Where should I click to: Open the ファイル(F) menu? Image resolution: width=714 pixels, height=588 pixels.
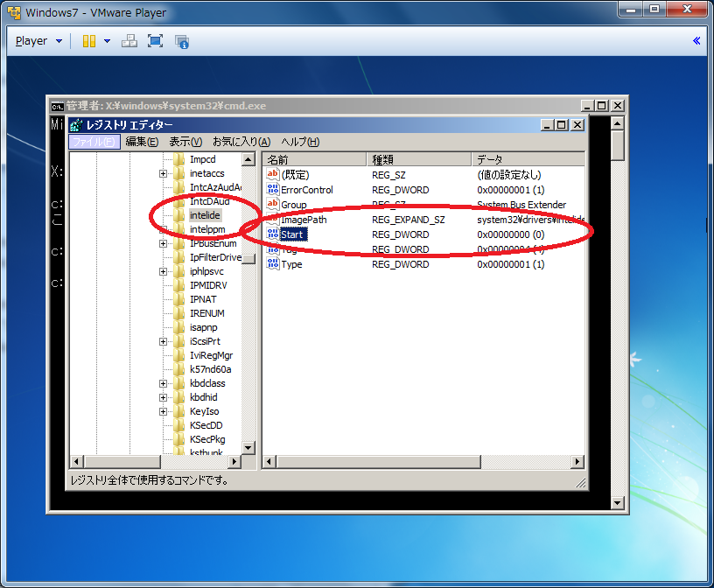(x=94, y=142)
